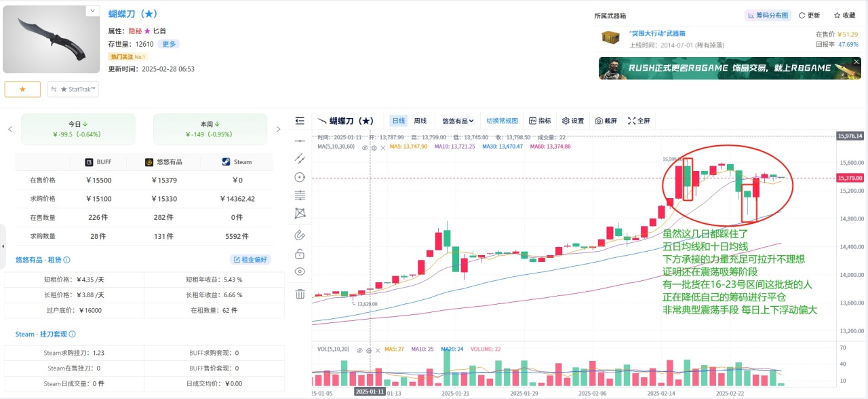Click the BUFF column header
Image resolution: width=868 pixels, height=399 pixels.
[x=98, y=162]
